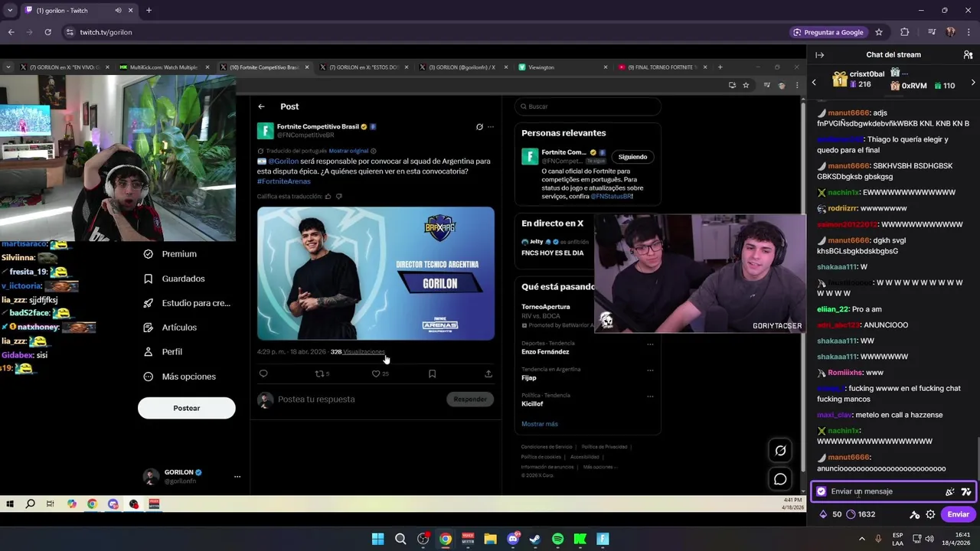Open the browser extensions puzzle icon
Viewport: 980px width, 551px height.
pos(905,32)
